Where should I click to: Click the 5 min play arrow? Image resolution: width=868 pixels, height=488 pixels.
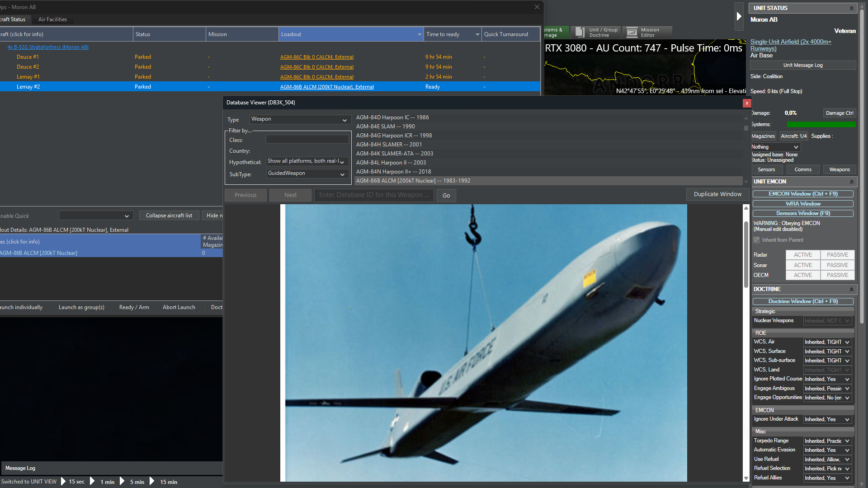(122, 482)
